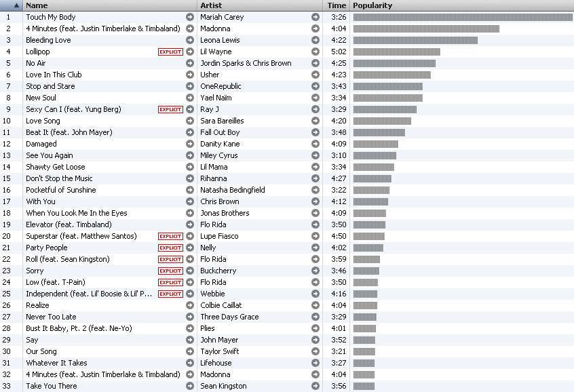Click the popularity bar for Bleeding Love
This screenshot has width=574, height=392.
[415, 40]
